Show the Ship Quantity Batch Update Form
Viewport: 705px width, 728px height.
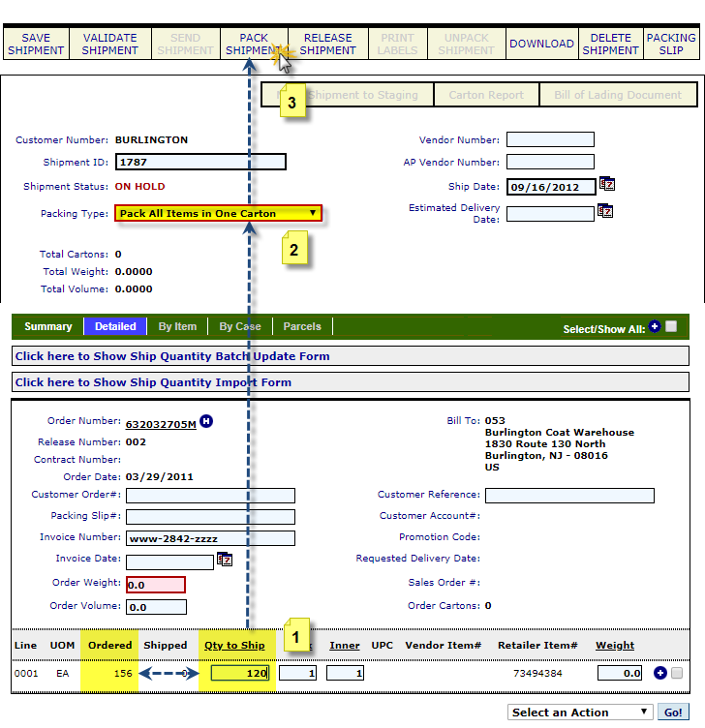(351, 356)
